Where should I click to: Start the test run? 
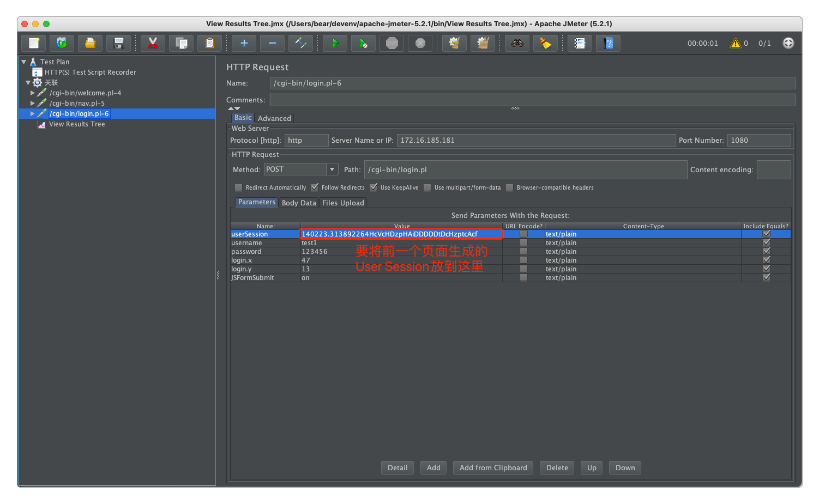coord(335,43)
